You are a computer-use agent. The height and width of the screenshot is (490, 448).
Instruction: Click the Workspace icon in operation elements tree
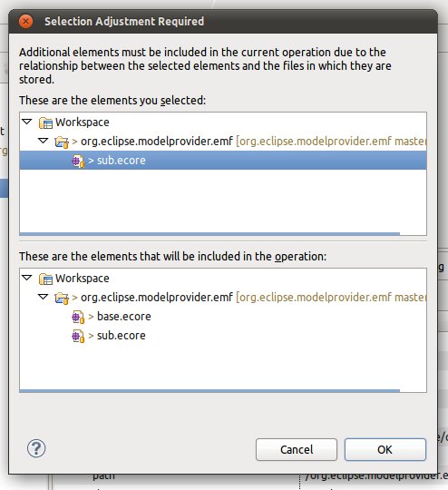[45, 279]
